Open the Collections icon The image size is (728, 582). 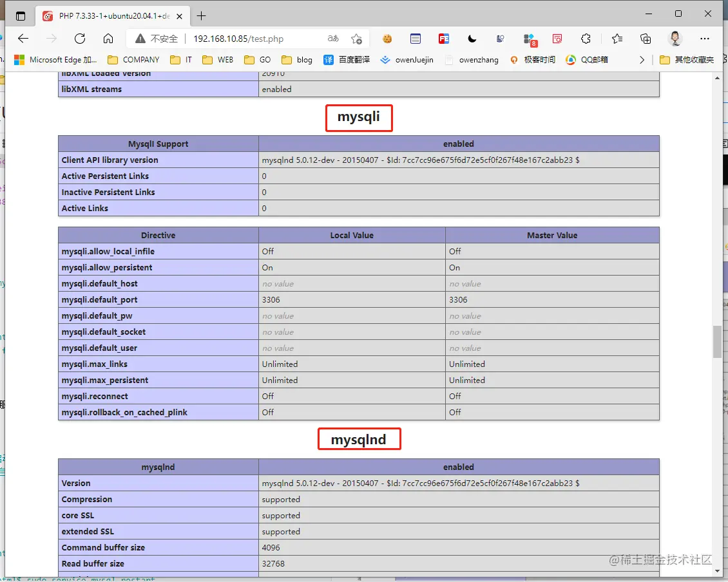[646, 39]
